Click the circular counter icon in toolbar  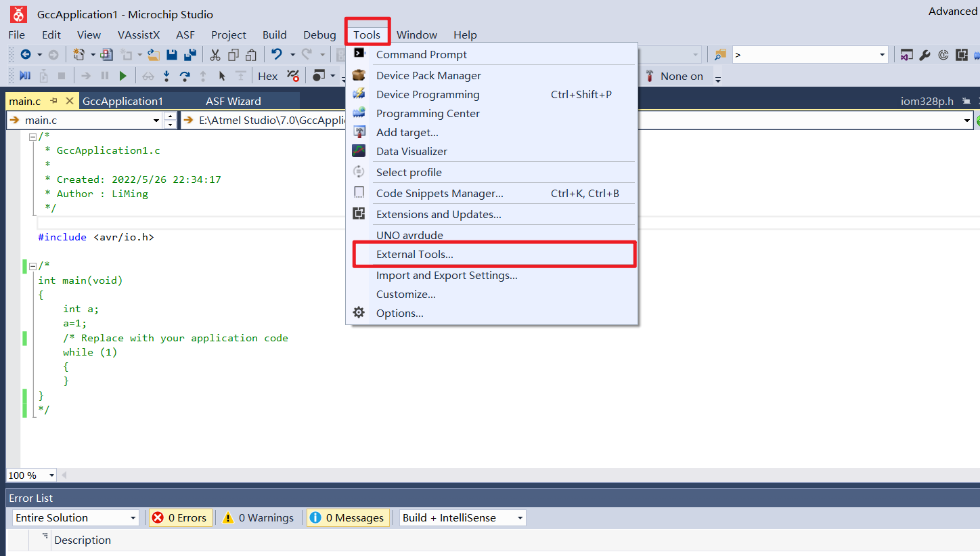(x=943, y=55)
